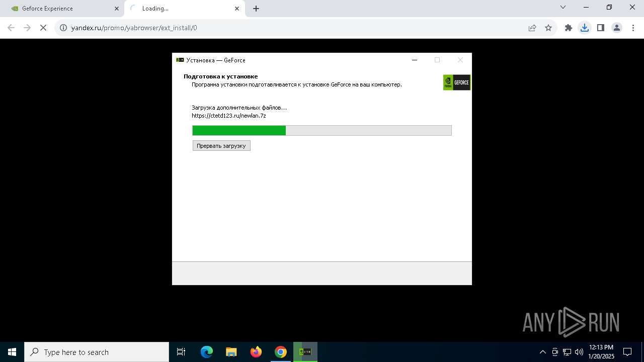The height and width of the screenshot is (362, 644).
Task: Open Chrome from the taskbar
Action: (x=281, y=352)
